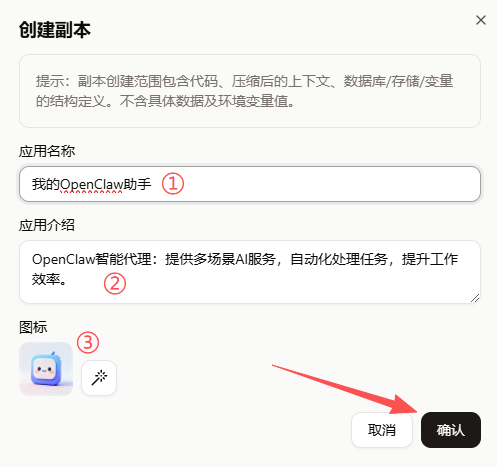497x467 pixels.
Task: Click the red arrow annotation head
Action: (404, 405)
